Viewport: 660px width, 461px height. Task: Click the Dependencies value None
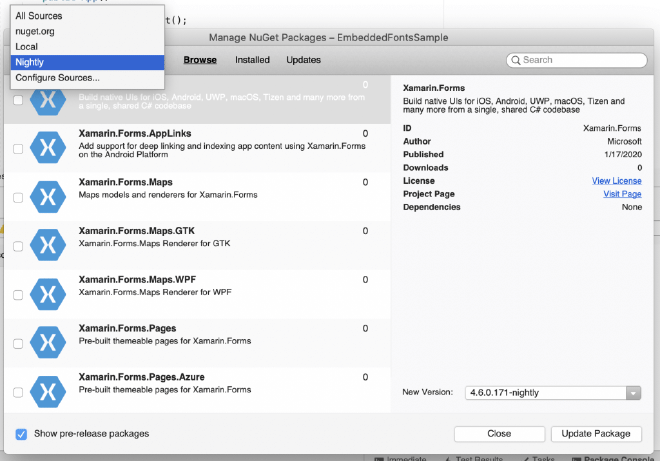coord(632,207)
